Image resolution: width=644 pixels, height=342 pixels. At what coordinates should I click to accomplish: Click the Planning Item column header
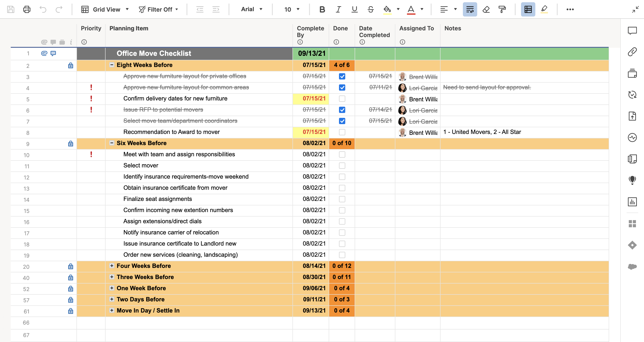click(129, 28)
